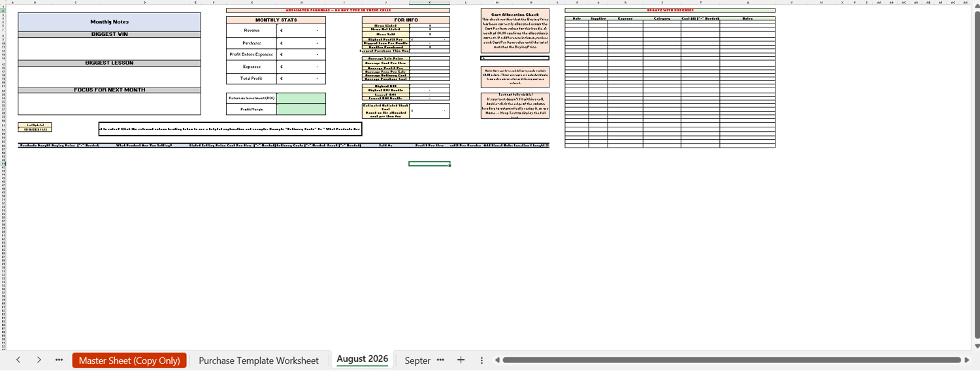Switch to the partially visible Septer tab
Screen dimensions: 980x371
pyautogui.click(x=417, y=361)
